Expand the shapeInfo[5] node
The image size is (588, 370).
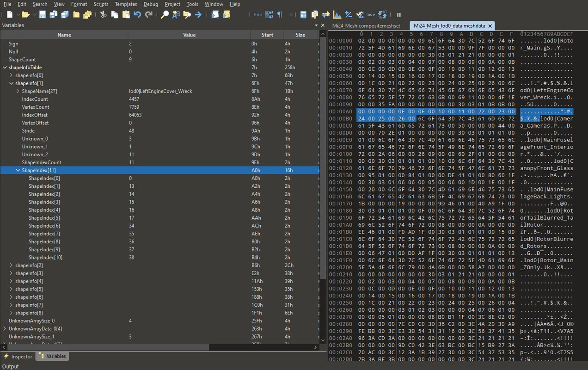[x=12, y=289]
